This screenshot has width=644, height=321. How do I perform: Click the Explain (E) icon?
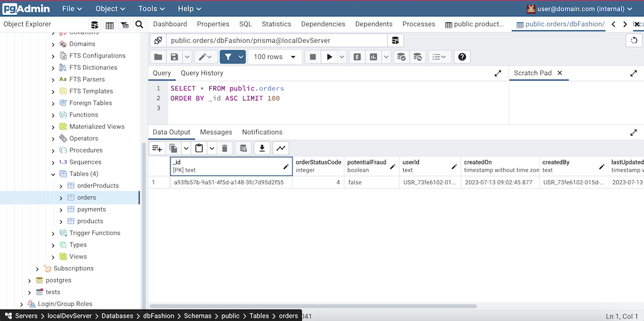click(357, 57)
